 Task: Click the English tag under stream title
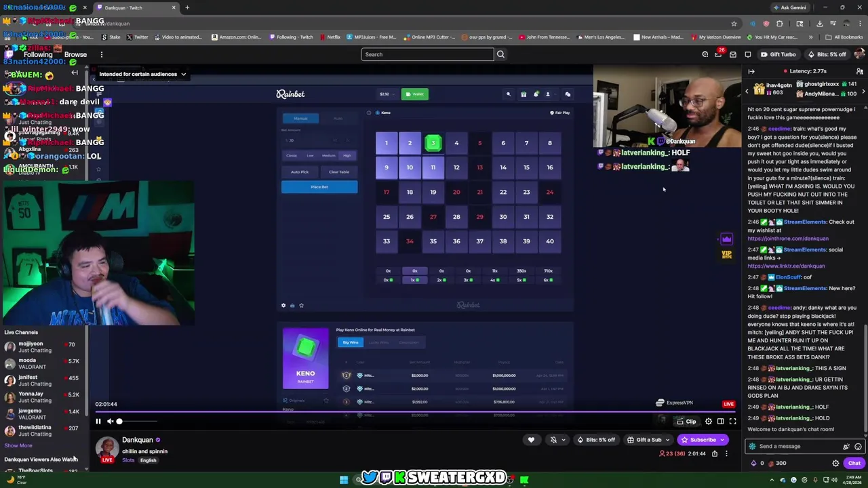148,460
